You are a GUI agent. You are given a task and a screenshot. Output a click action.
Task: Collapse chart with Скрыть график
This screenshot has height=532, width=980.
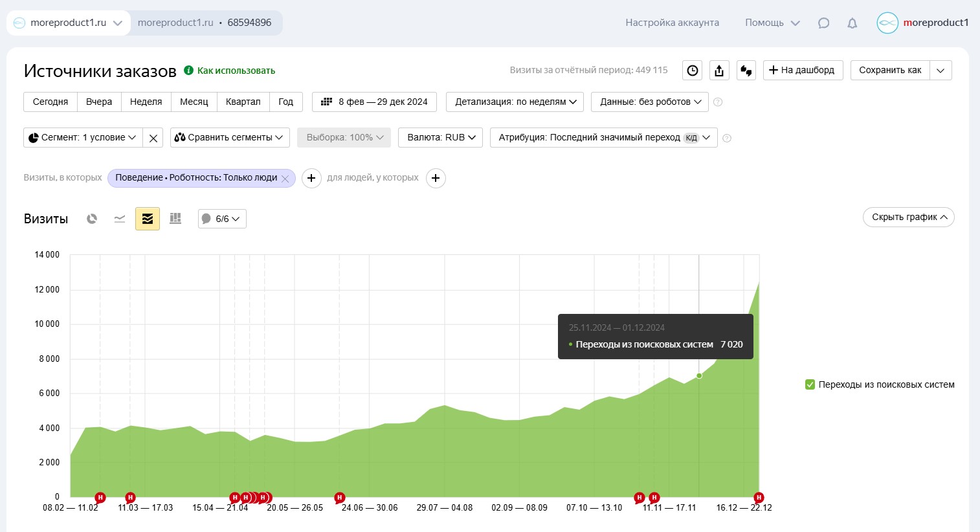pos(909,217)
